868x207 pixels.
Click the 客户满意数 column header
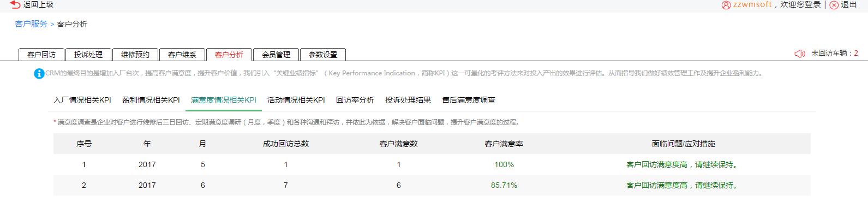(x=399, y=144)
